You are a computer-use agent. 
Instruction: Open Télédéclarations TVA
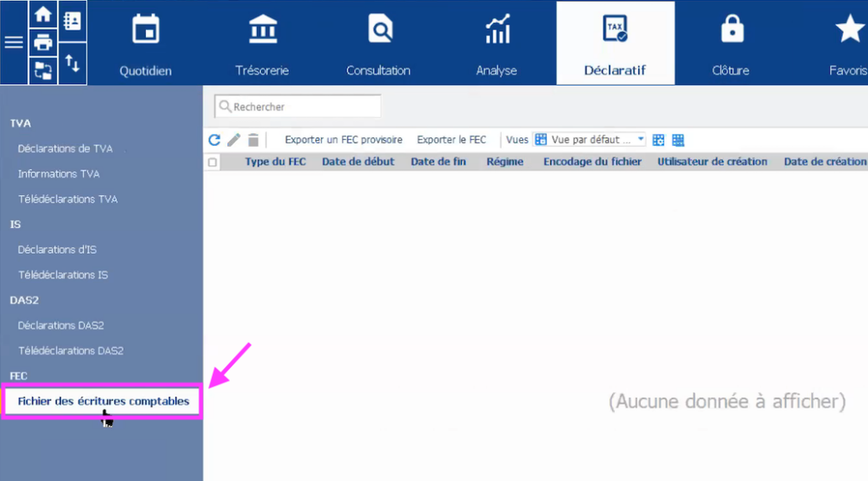[x=68, y=199]
